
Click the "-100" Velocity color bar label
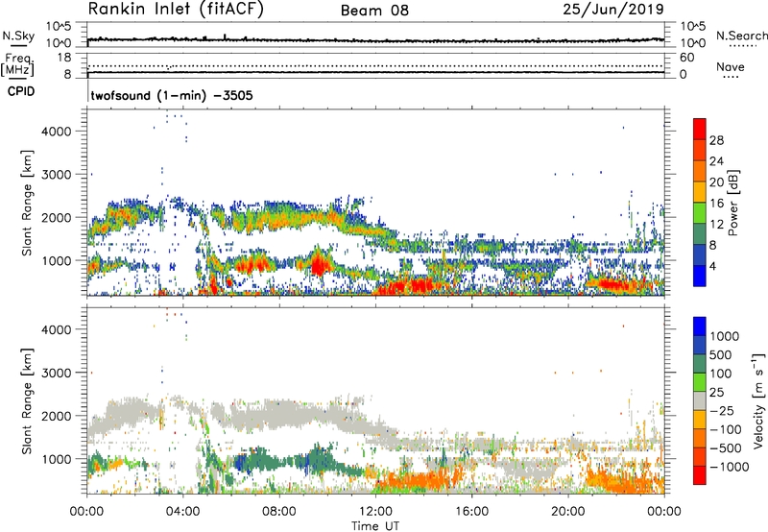pyautogui.click(x=726, y=429)
